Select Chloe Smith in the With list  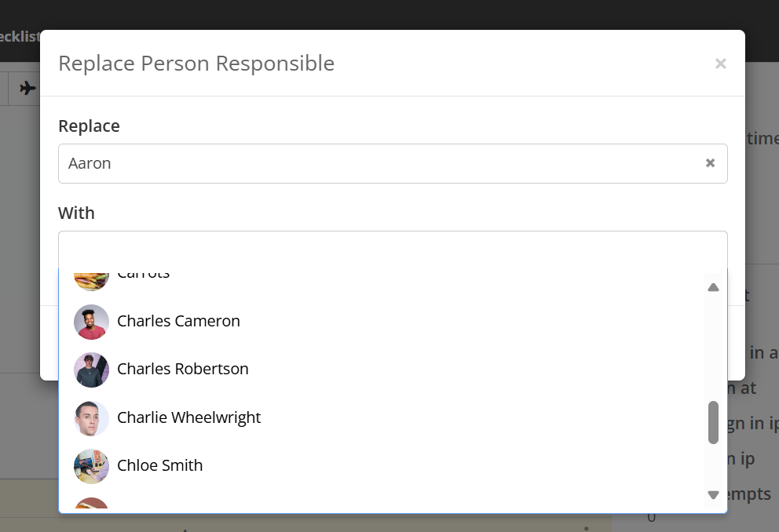coord(159,465)
